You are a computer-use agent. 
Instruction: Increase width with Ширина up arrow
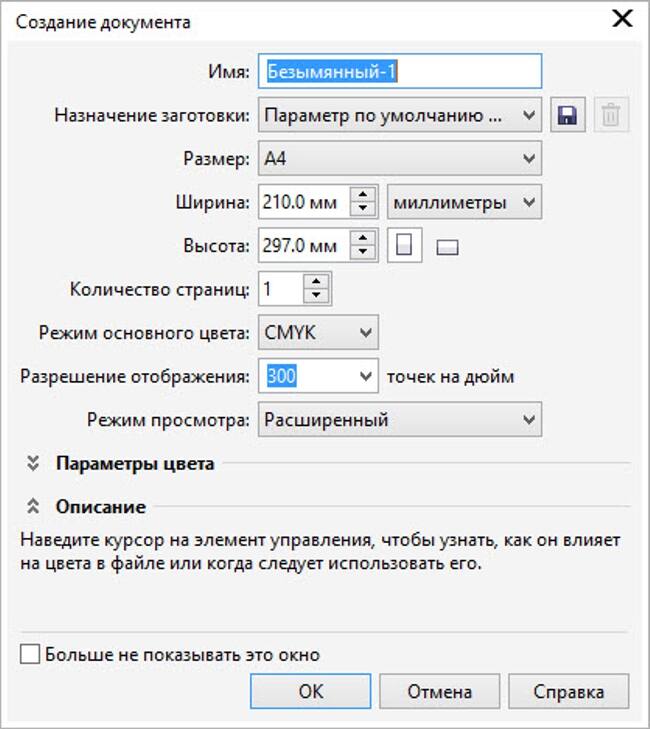coord(366,196)
